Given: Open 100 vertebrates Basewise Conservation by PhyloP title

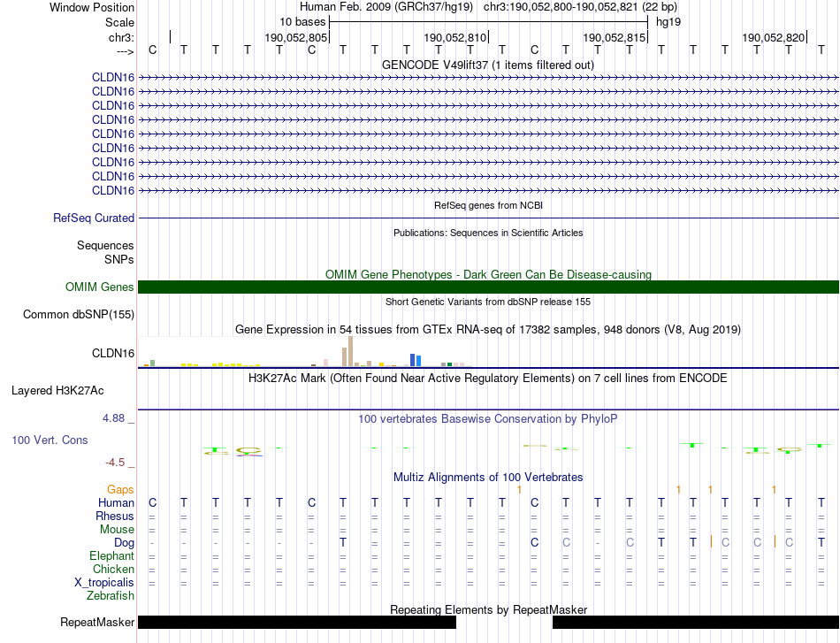Looking at the screenshot, I should (x=487, y=419).
